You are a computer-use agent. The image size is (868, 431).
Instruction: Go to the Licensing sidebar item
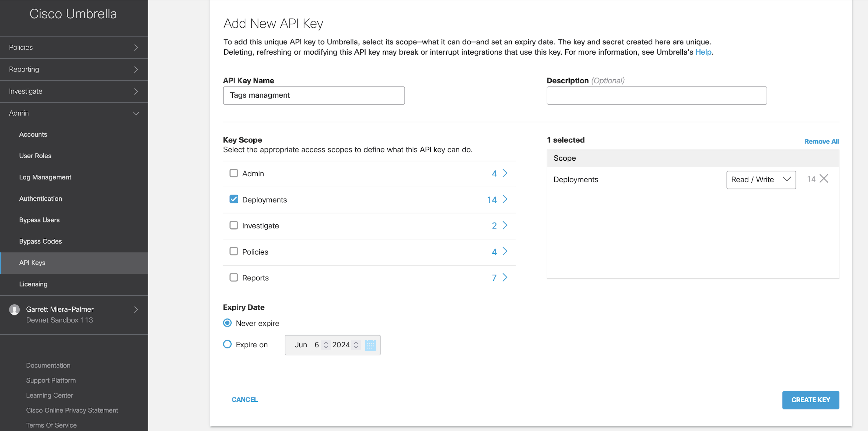click(x=33, y=284)
